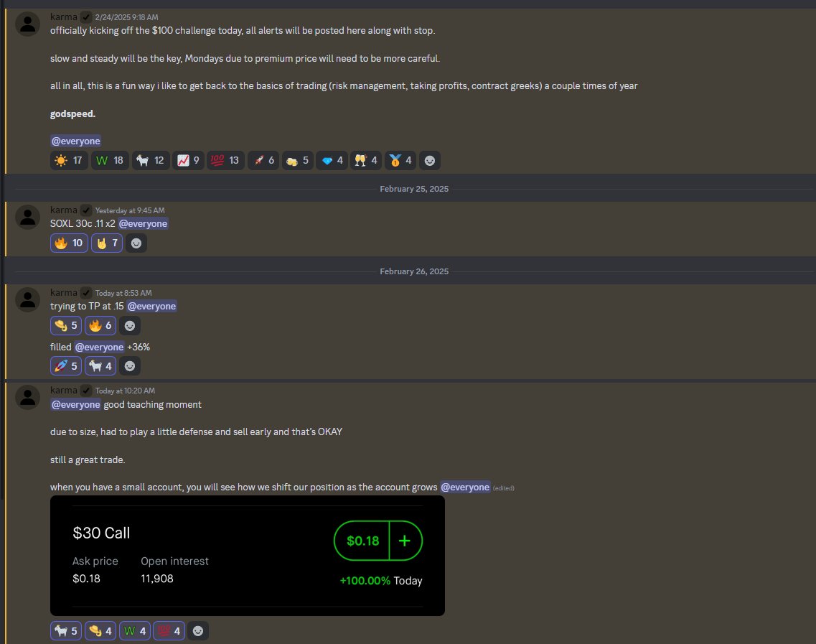Toggle the goat reaction showing 4 under 'filled'
This screenshot has height=644, width=816.
[100, 366]
